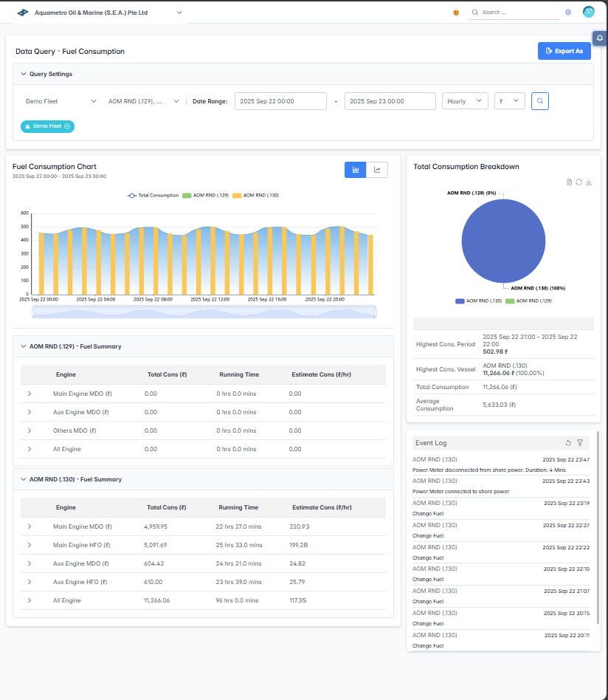Click the Export As button

pyautogui.click(x=564, y=51)
